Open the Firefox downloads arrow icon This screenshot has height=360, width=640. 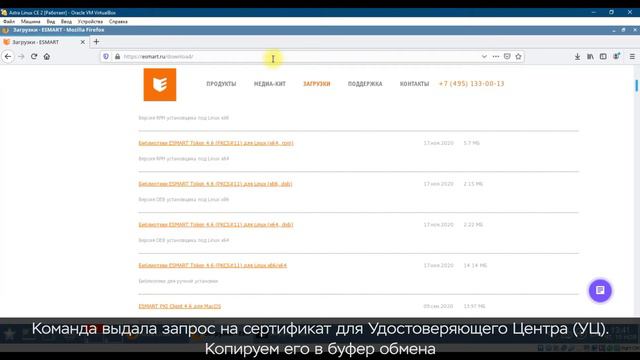[x=577, y=57]
